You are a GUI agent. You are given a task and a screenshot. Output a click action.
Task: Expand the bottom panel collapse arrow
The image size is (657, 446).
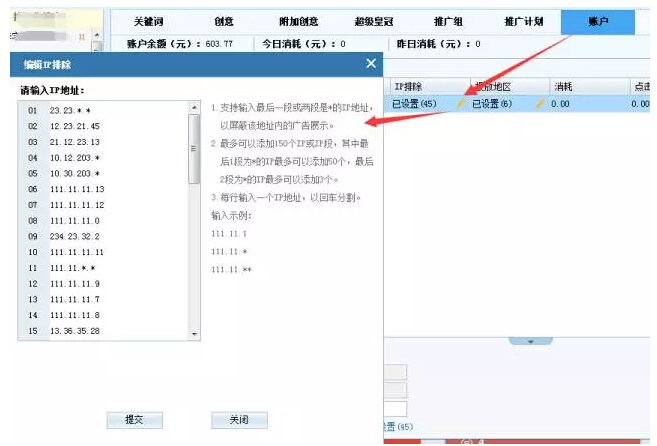pyautogui.click(x=530, y=341)
